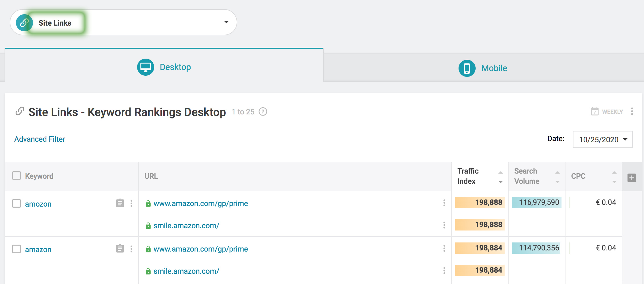Click traffic index 198,884 for smile.amazon.com/
The width and height of the screenshot is (644, 284).
480,270
